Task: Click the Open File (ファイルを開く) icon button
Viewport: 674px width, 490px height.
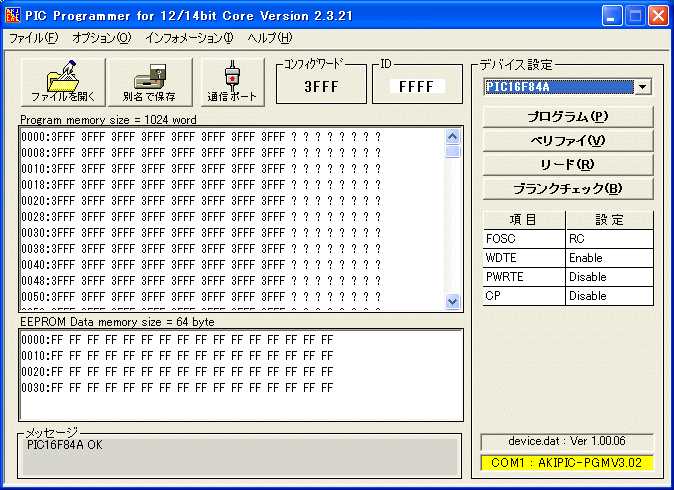Action: point(62,82)
